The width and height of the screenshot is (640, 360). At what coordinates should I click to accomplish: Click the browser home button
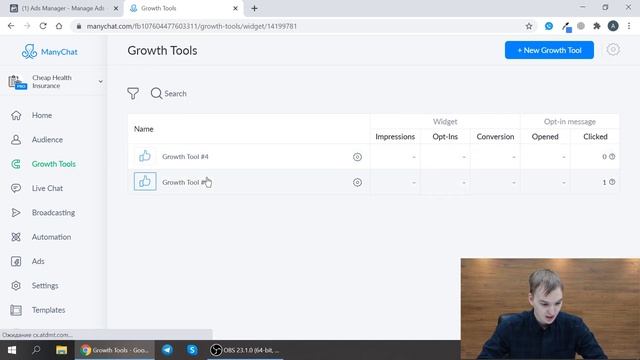pyautogui.click(x=59, y=26)
